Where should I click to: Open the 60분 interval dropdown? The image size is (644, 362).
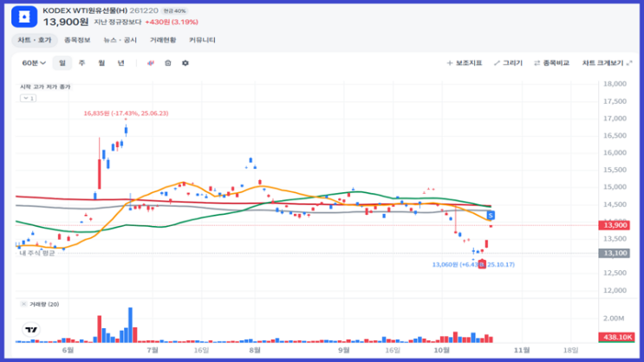click(x=34, y=63)
